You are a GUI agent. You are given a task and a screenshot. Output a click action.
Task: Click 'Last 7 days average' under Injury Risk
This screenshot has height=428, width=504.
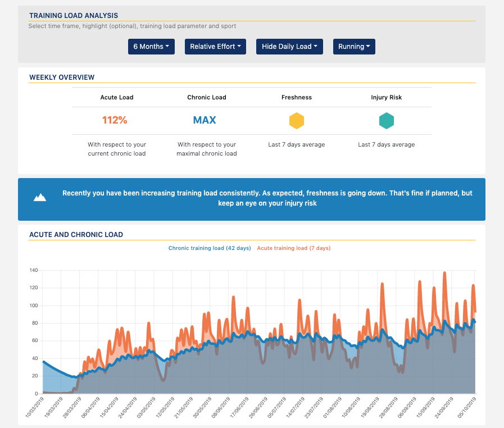387,144
